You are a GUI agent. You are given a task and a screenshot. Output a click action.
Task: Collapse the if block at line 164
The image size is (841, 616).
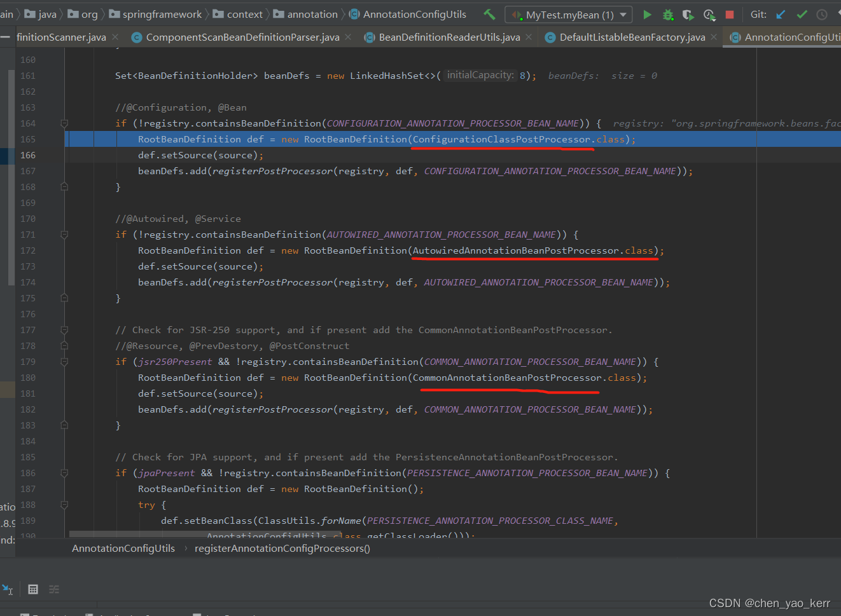click(x=64, y=123)
